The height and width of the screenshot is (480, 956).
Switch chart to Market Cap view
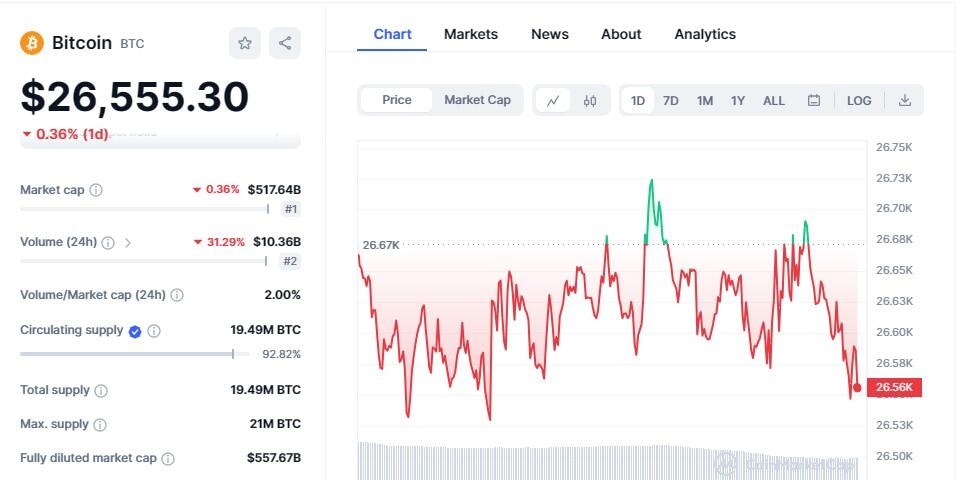point(477,100)
